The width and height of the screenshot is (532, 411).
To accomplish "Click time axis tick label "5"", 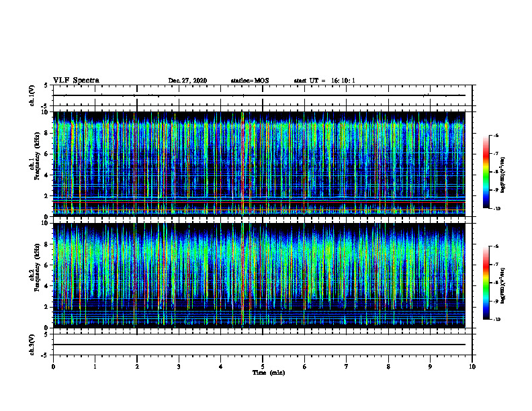I will pos(263,367).
